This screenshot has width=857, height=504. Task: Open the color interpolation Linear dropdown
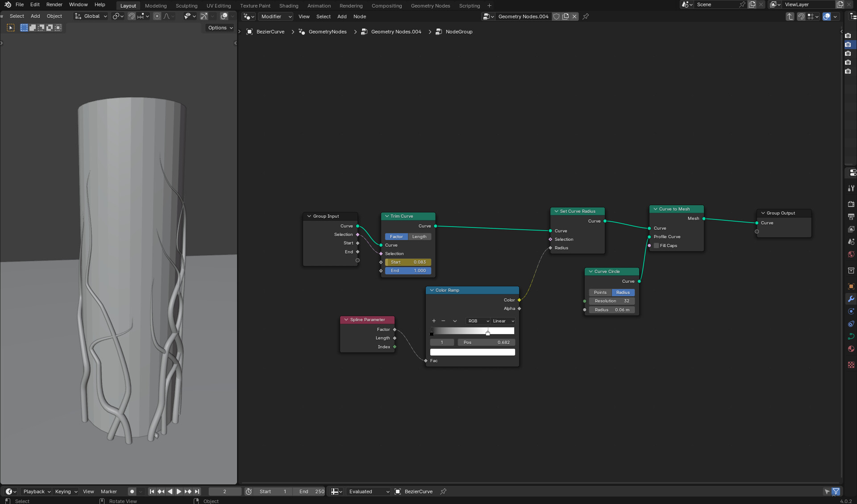(x=502, y=321)
